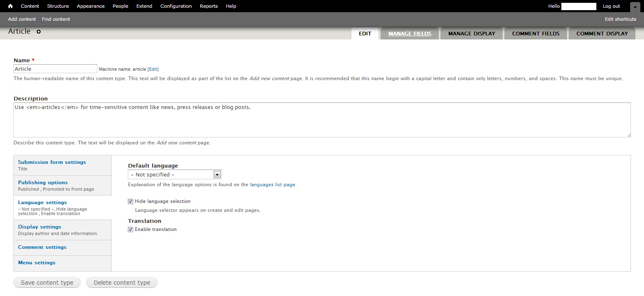Click Delete content type button
Screen dimensions: 644x296
pos(122,283)
